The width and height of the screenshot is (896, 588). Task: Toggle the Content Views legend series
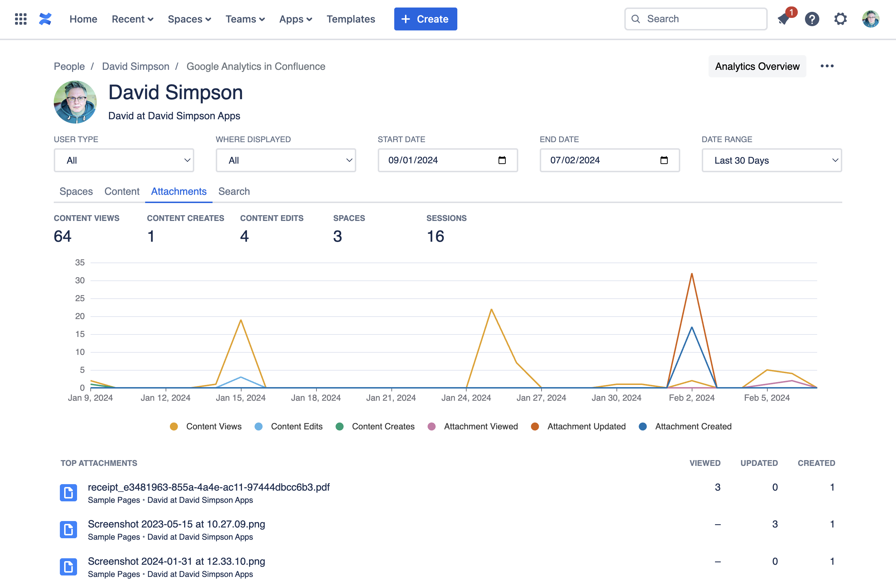pyautogui.click(x=214, y=426)
